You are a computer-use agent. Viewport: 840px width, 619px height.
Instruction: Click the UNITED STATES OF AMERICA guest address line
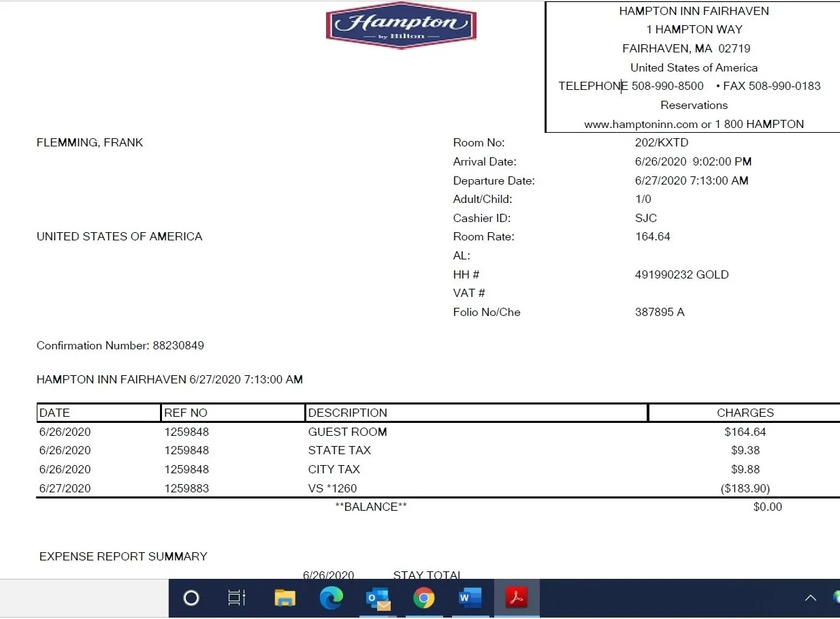click(x=119, y=236)
